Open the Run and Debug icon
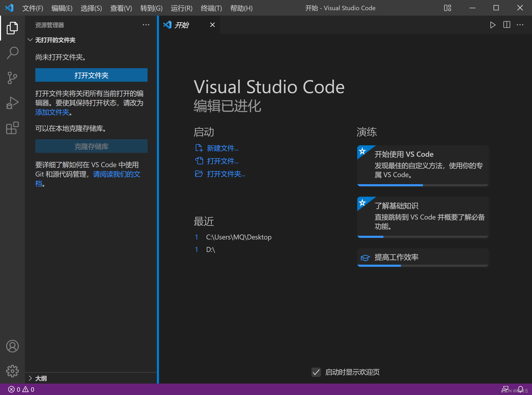This screenshot has width=532, height=395. click(12, 103)
